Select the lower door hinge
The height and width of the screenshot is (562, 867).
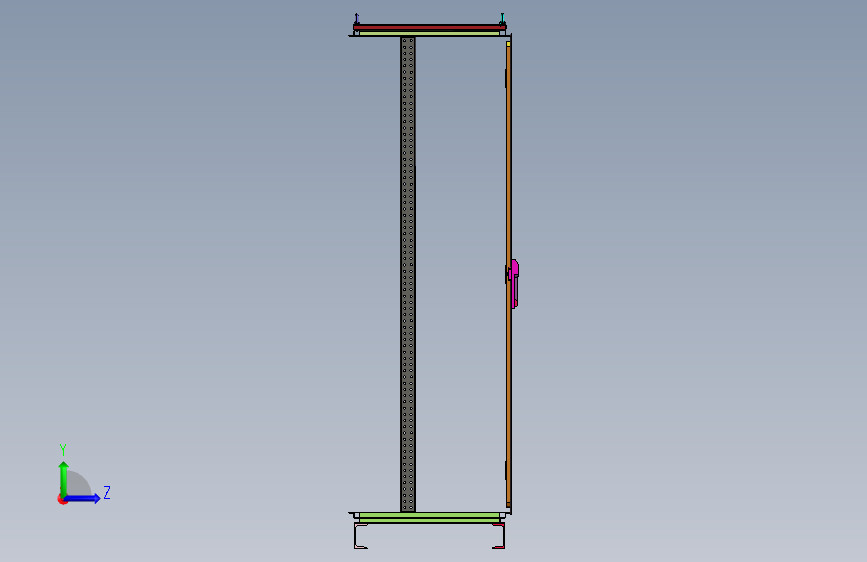506,470
